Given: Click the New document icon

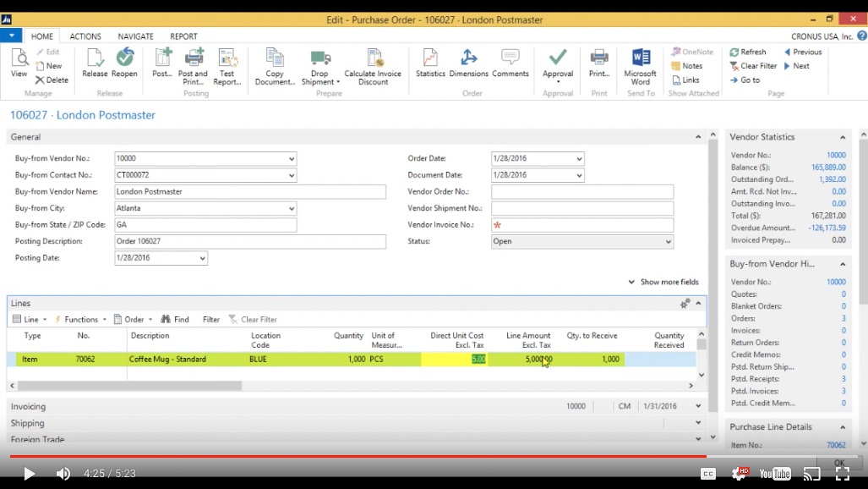Looking at the screenshot, I should pos(49,65).
